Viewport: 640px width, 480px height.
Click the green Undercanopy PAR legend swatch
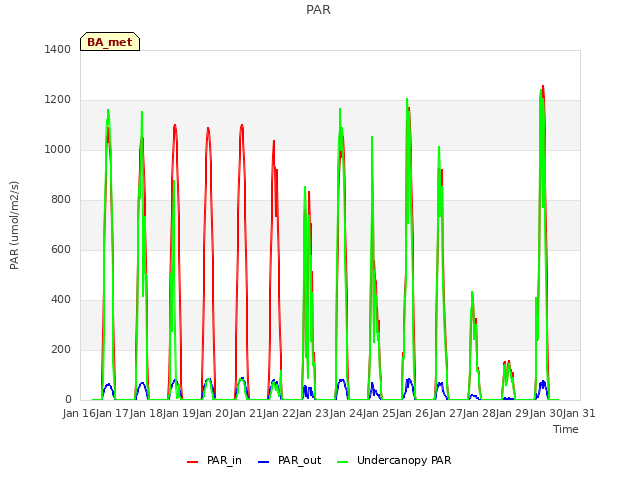click(x=342, y=462)
